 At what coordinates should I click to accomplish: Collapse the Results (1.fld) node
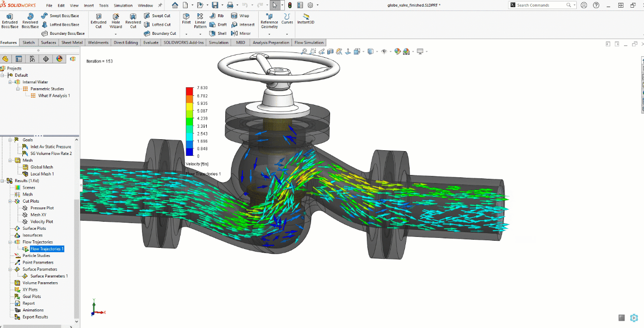pos(2,181)
